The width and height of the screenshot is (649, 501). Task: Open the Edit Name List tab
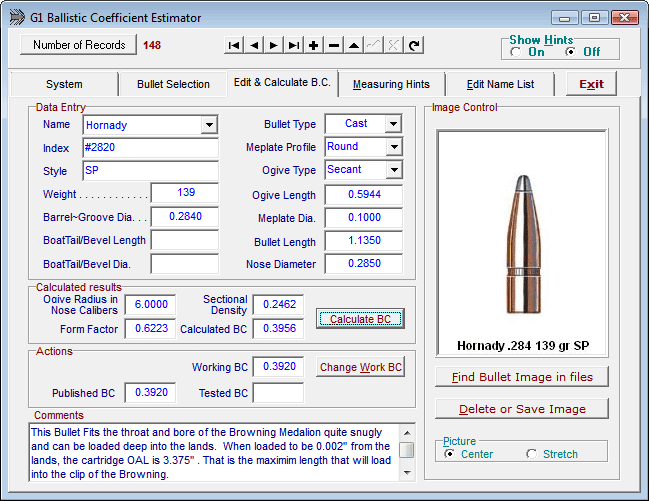(500, 84)
